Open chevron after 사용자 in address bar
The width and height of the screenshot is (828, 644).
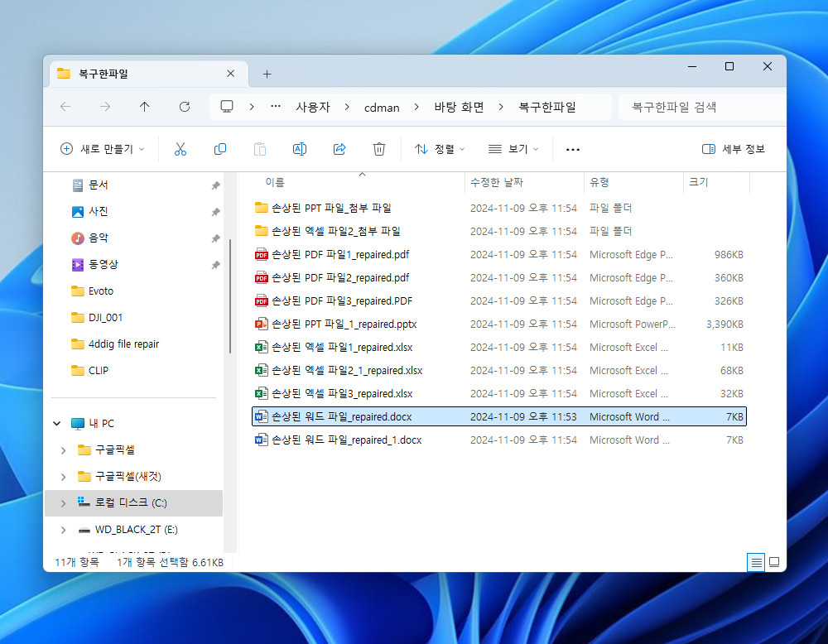pyautogui.click(x=347, y=107)
